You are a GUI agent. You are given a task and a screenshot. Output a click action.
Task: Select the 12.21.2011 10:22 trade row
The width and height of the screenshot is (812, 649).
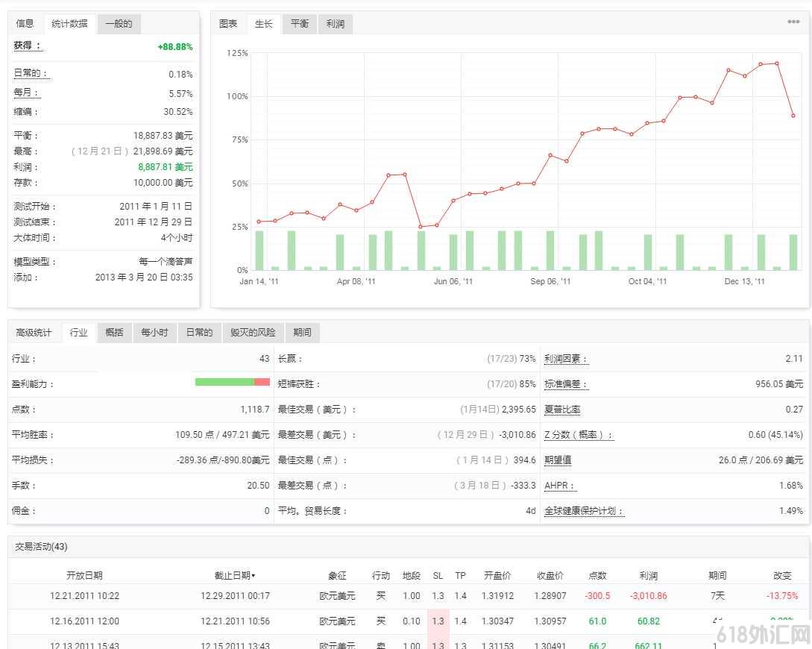[x=409, y=595]
